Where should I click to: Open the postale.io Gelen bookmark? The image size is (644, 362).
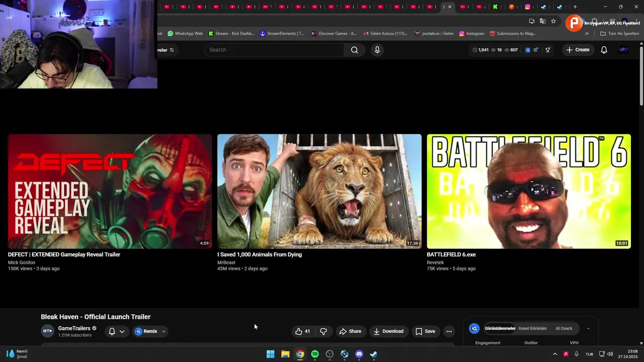point(434,34)
